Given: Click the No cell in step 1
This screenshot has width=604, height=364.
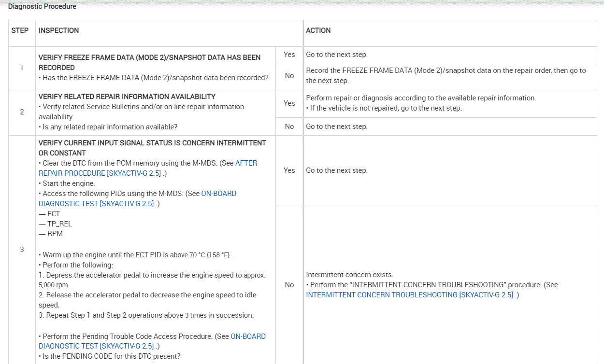Looking at the screenshot, I should point(289,76).
